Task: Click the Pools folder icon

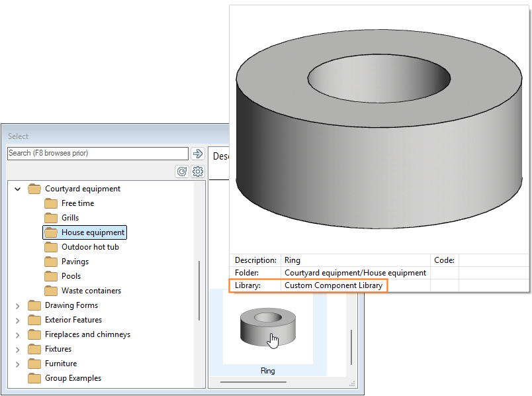Action: click(x=51, y=276)
